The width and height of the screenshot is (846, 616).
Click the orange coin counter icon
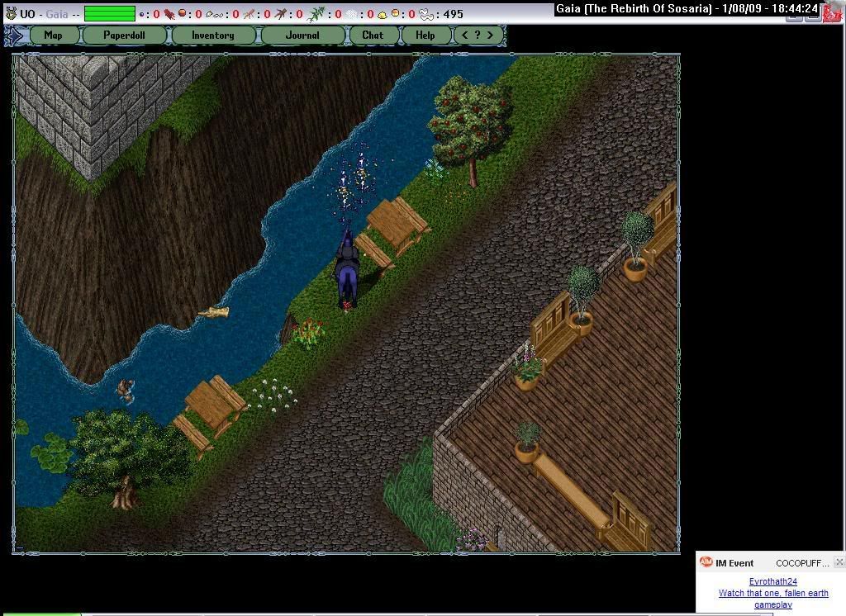click(396, 13)
